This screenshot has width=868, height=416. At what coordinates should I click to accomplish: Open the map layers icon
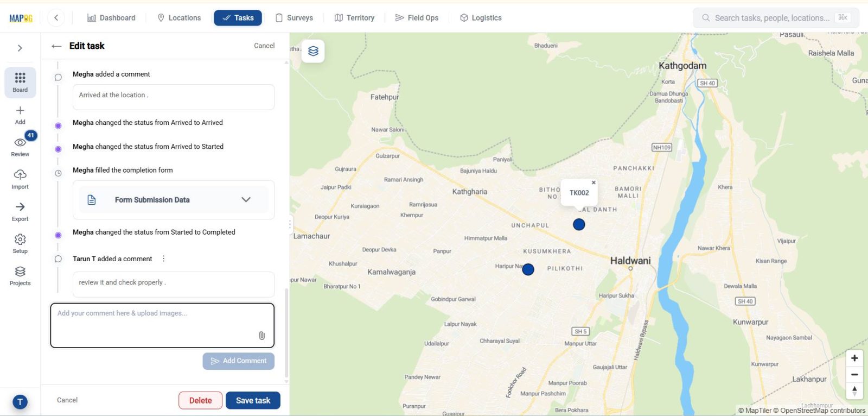313,51
